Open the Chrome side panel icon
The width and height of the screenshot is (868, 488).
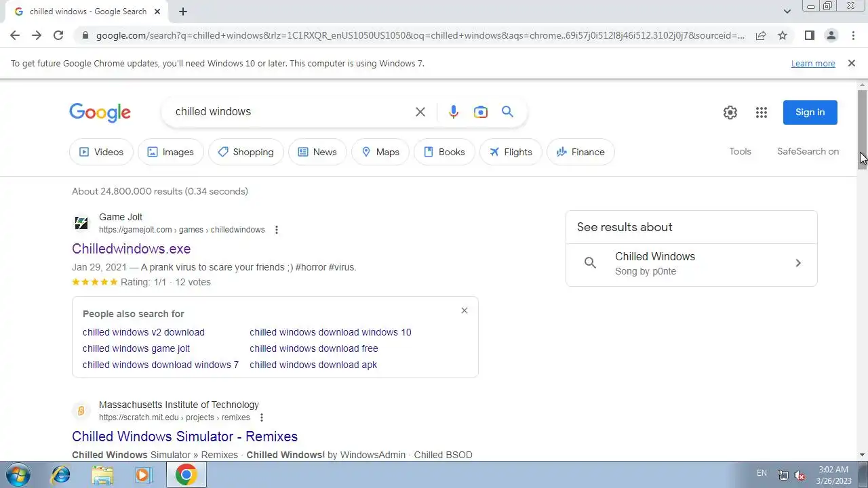coord(809,35)
